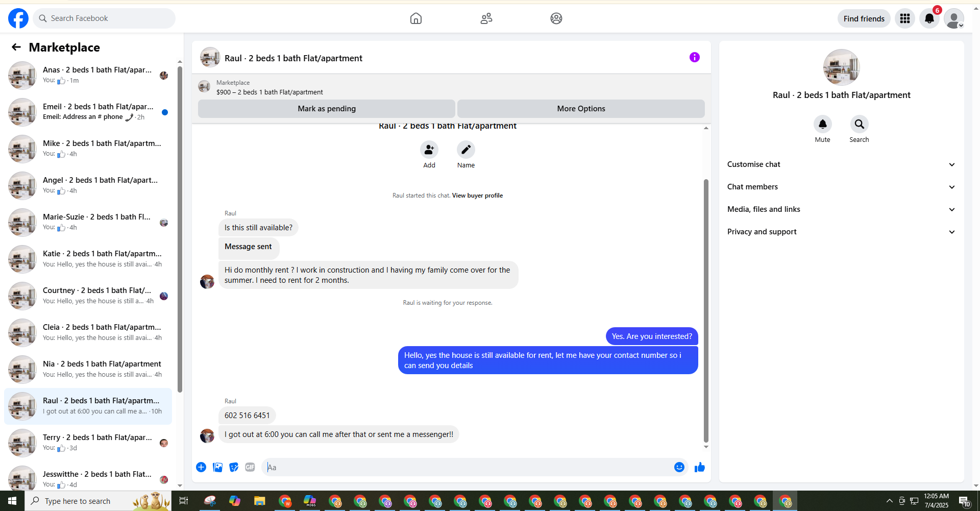Open the View buyer profile link
This screenshot has height=511, width=980.
pyautogui.click(x=477, y=196)
